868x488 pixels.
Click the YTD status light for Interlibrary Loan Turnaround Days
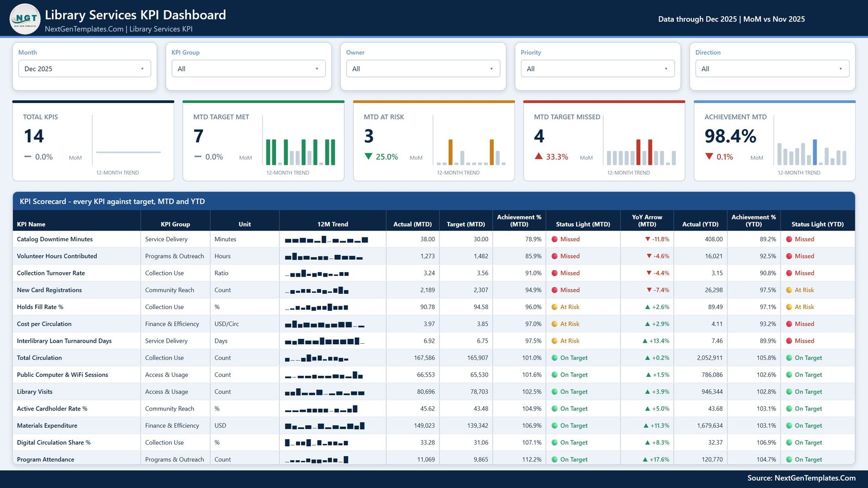(x=789, y=341)
